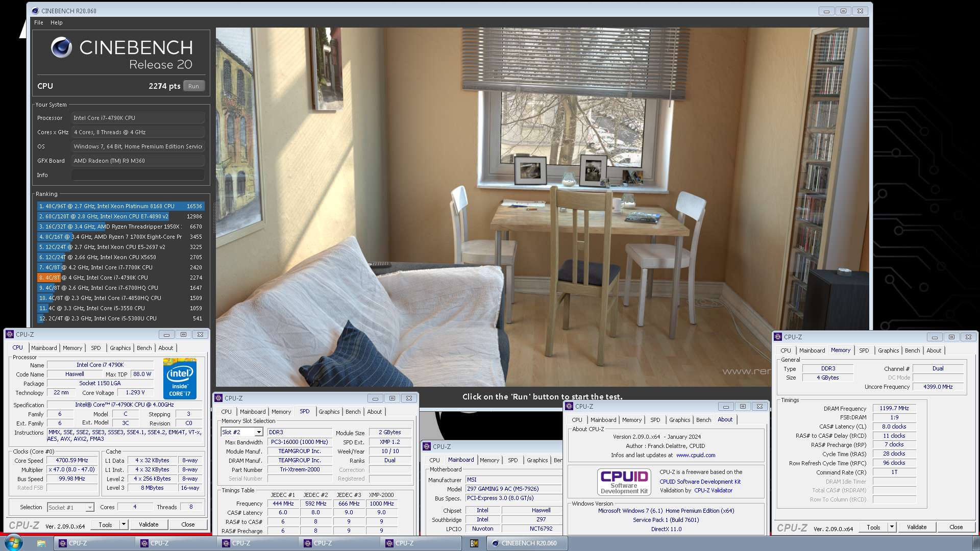Open the File menu in Cinebench
The height and width of the screenshot is (551, 980).
point(39,22)
